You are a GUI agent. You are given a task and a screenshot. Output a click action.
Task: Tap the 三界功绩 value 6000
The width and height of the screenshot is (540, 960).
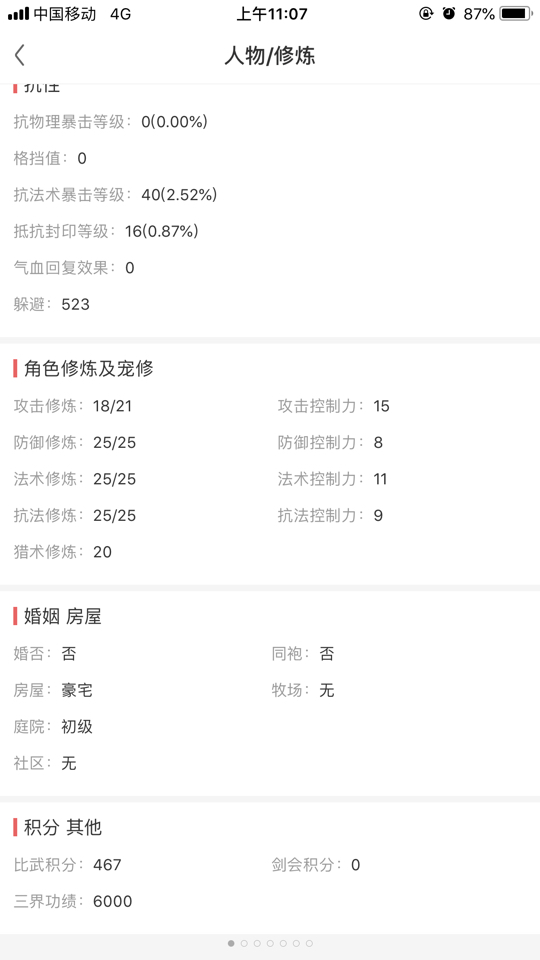coord(113,901)
